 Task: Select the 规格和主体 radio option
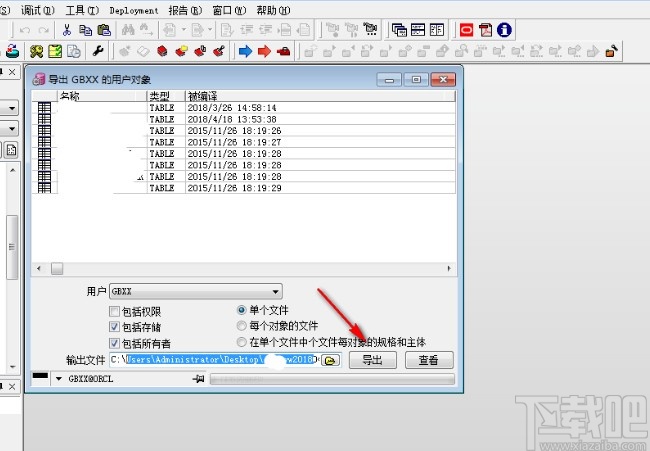241,342
